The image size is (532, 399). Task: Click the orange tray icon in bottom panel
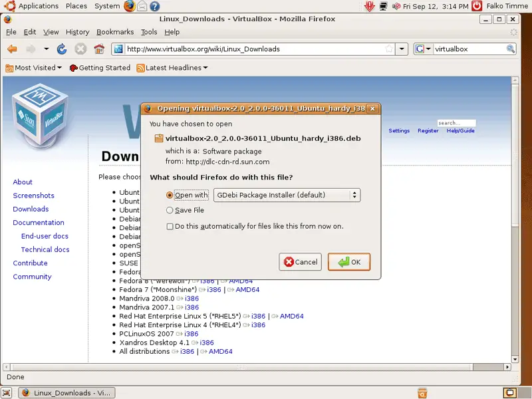[x=422, y=393]
